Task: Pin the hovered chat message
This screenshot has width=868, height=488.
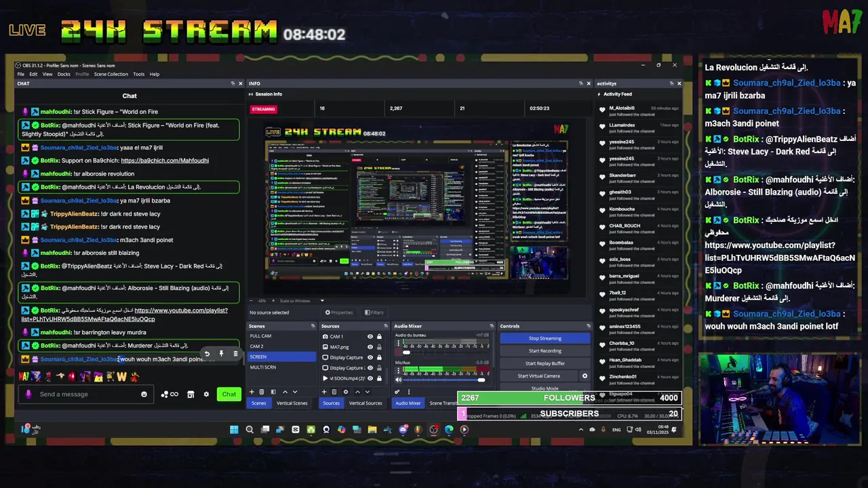Action: (221, 354)
